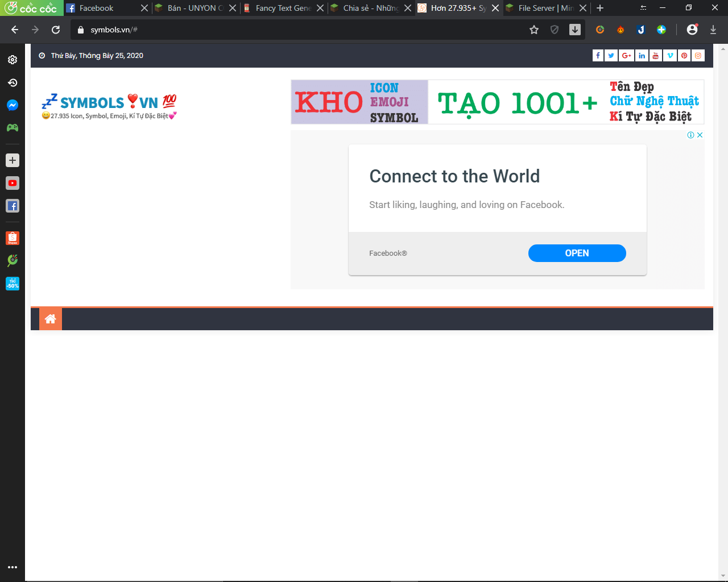Image resolution: width=728 pixels, height=582 pixels.
Task: Open the sidebar three-dots more menu
Action: 13,567
